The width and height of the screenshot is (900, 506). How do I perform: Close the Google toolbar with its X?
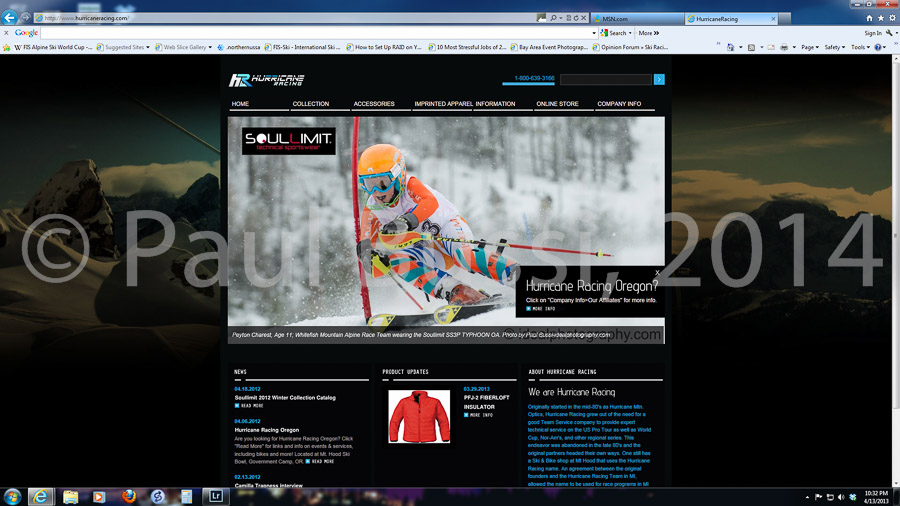click(6, 33)
